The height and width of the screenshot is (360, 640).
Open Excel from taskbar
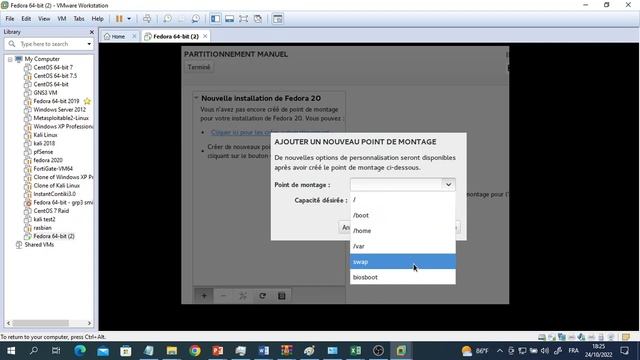click(356, 351)
